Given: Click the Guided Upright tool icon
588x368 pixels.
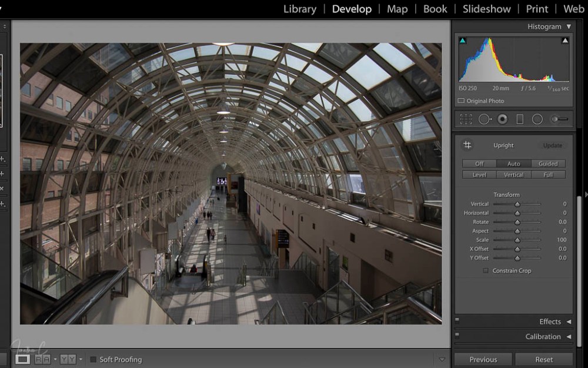Looking at the screenshot, I should click(467, 145).
